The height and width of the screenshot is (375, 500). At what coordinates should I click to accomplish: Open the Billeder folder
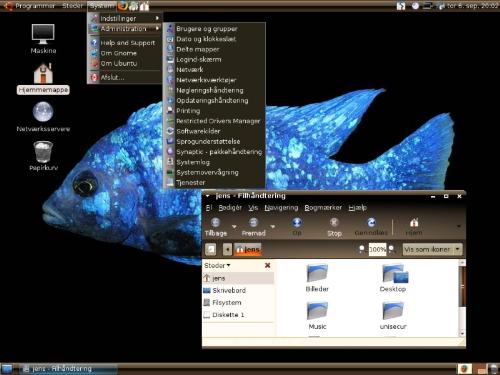click(x=317, y=278)
